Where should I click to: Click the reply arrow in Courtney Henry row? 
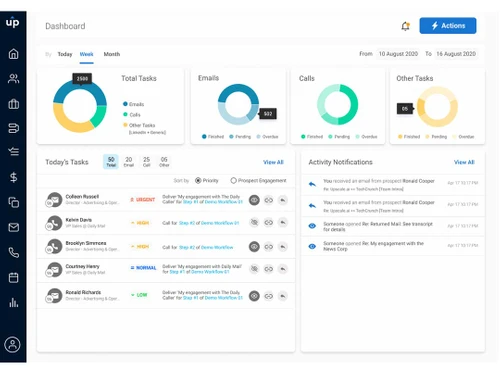pyautogui.click(x=283, y=269)
